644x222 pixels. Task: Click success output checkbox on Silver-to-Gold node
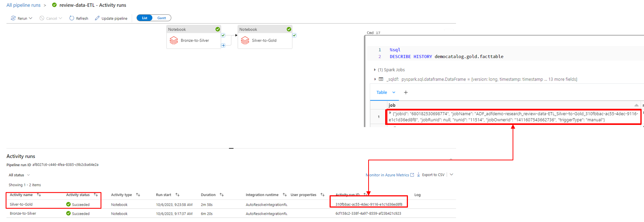[x=295, y=35]
